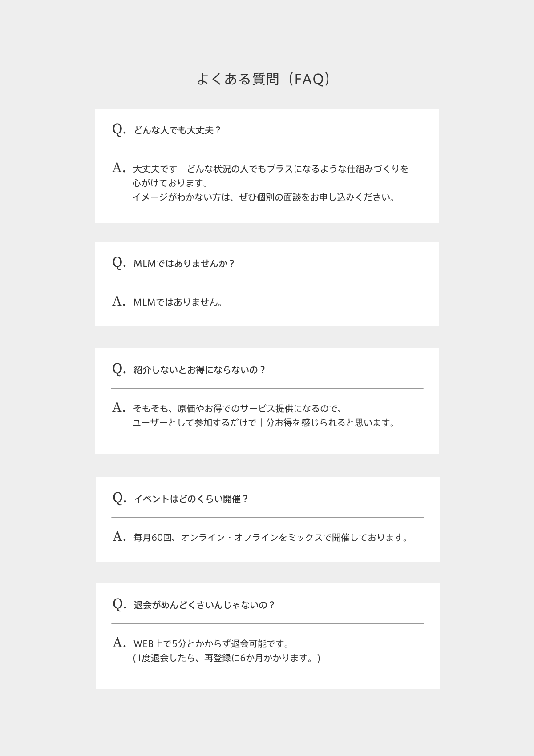Click the answer text MLMではありません。
Image resolution: width=534 pixels, height=756 pixels.
pyautogui.click(x=178, y=302)
